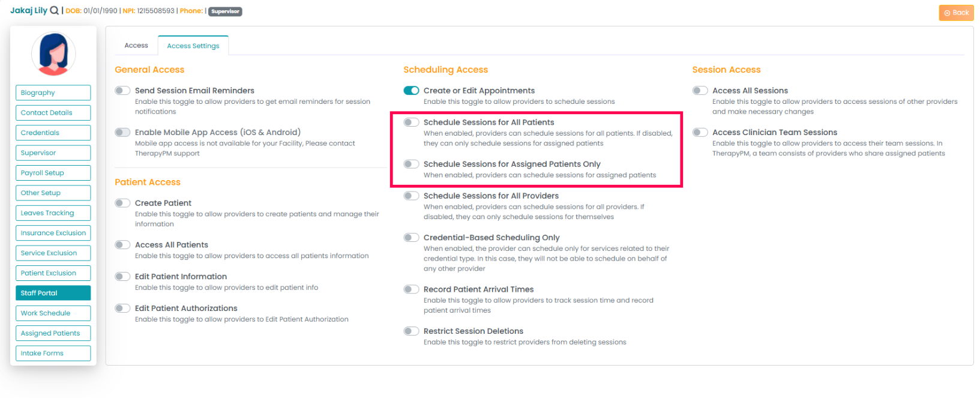Select the Access Settings tab
The height and width of the screenshot is (398, 980).
coord(193,46)
